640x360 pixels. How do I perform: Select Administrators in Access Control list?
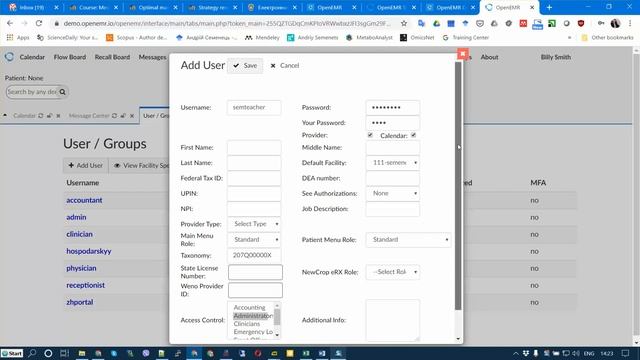point(253,316)
